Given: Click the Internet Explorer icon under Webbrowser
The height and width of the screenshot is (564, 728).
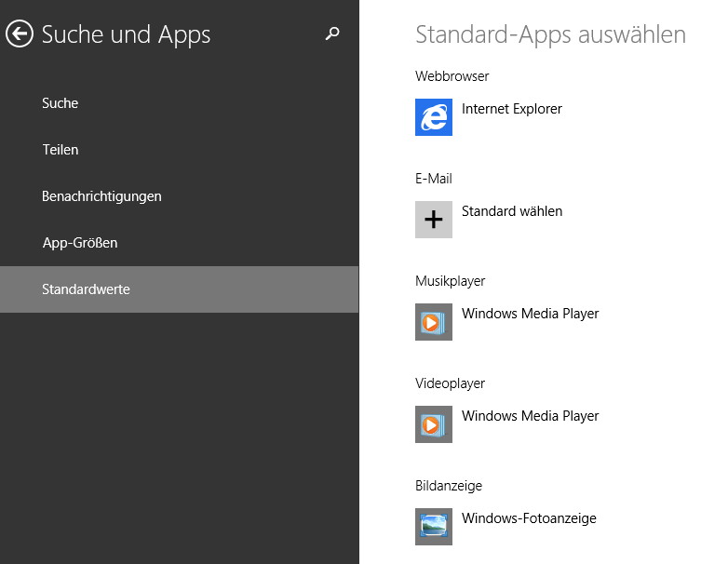Looking at the screenshot, I should point(434,117).
